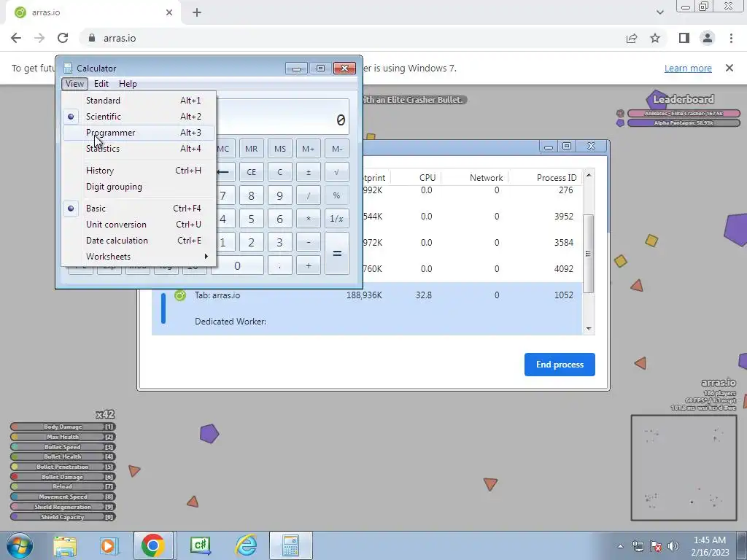Open Chrome profile avatar
The width and height of the screenshot is (747, 560).
point(708,38)
